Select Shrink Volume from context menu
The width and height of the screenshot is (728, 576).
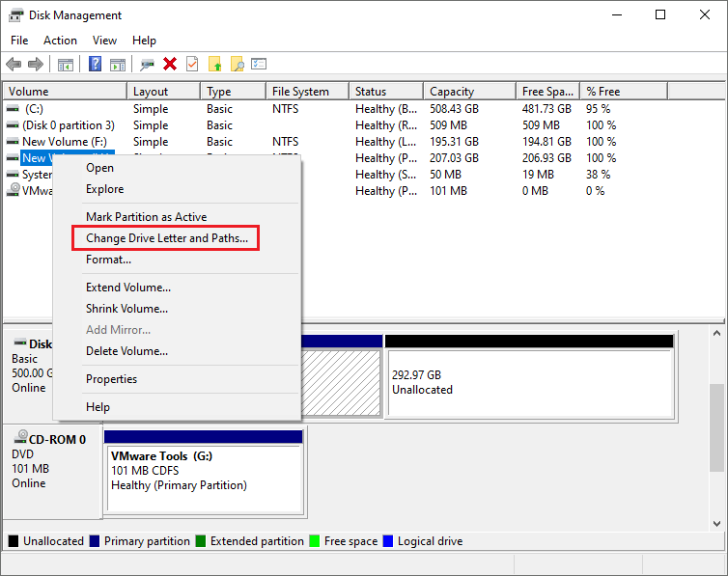[126, 309]
